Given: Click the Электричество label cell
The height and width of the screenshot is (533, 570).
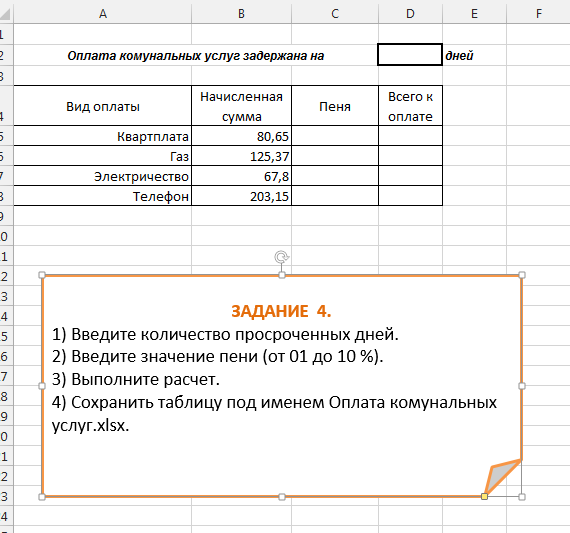Looking at the screenshot, I should coord(103,176).
